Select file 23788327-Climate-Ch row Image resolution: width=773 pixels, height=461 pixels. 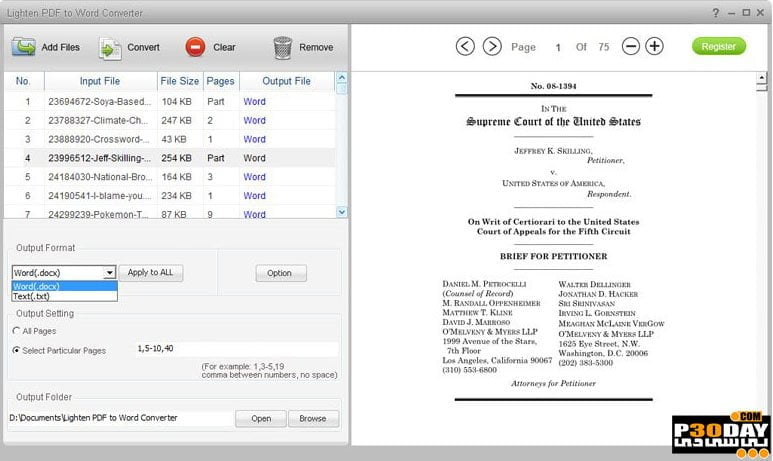[170, 120]
